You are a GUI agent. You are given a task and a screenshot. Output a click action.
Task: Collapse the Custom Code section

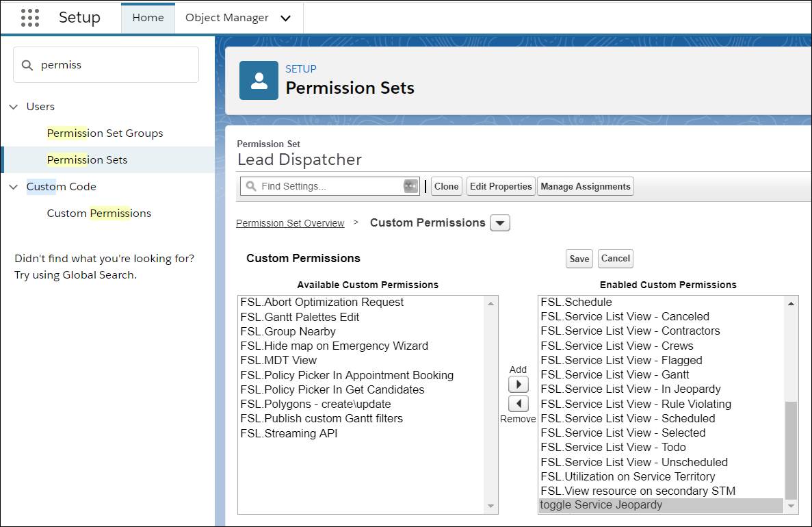click(x=15, y=186)
